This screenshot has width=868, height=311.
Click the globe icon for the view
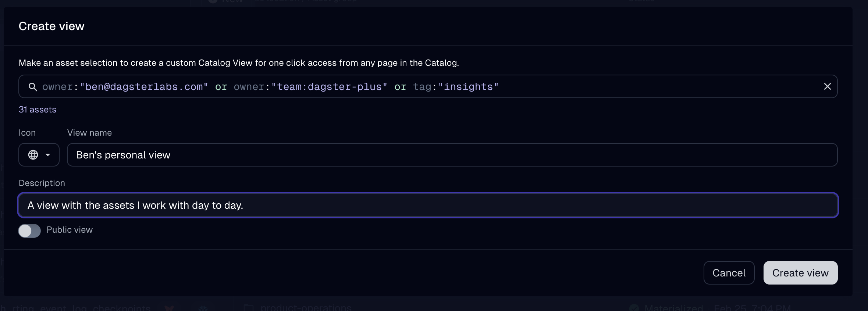[x=33, y=155]
